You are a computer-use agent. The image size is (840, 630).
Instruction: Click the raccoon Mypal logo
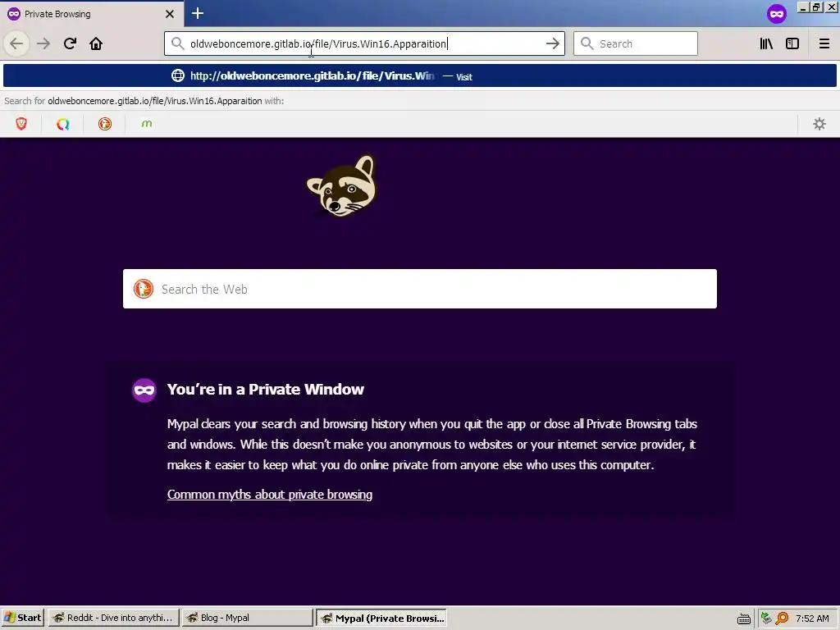click(x=342, y=186)
